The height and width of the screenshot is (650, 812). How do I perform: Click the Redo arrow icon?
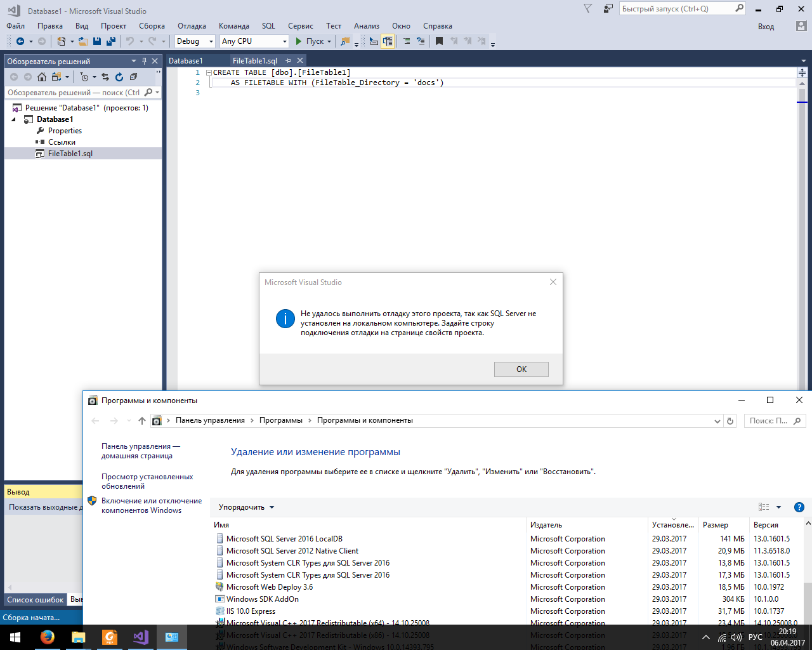tap(152, 41)
